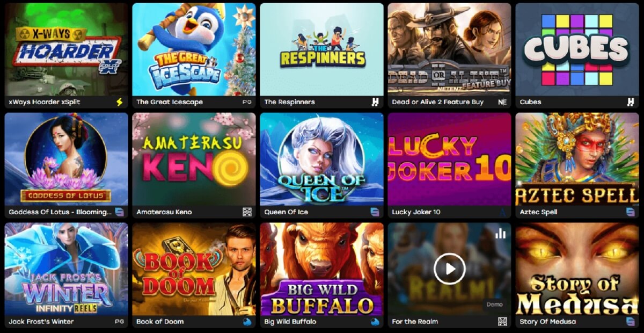Open The Great Icescape penguin thumbnail

(x=194, y=49)
